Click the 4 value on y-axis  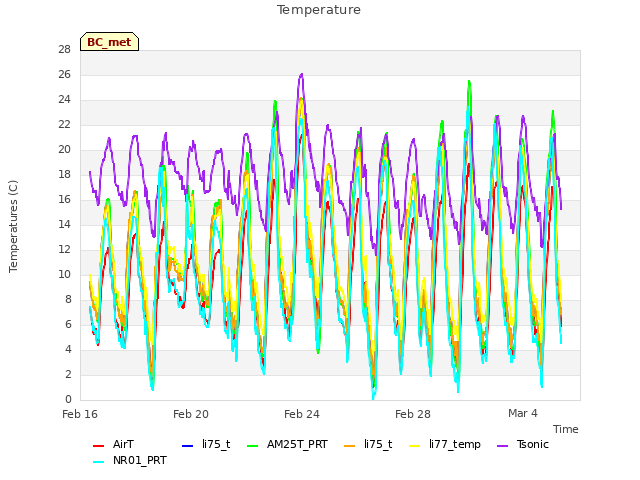[x=68, y=349]
